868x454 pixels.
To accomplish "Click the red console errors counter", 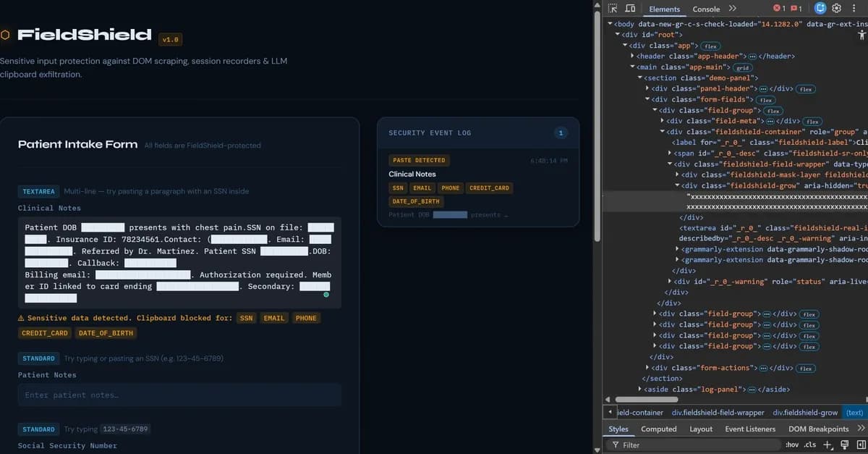I will tap(779, 8).
